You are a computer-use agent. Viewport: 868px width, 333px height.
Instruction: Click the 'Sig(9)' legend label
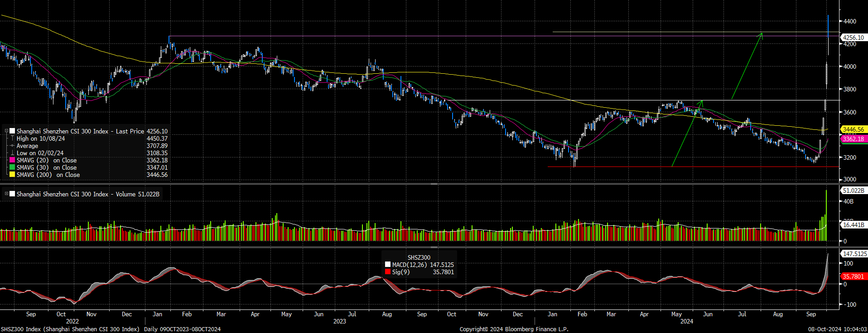coord(401,272)
